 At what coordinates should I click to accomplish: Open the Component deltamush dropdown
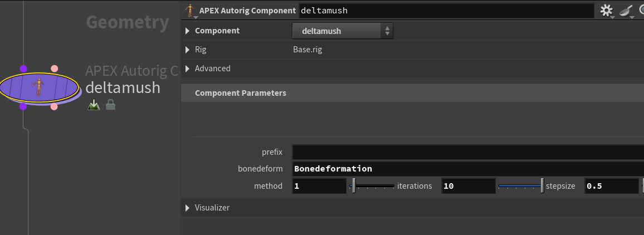pos(343,31)
